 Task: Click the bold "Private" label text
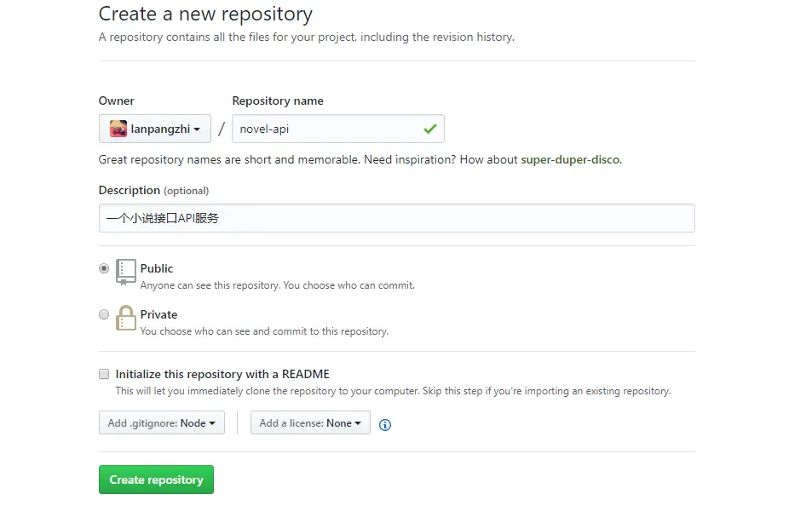click(x=158, y=314)
